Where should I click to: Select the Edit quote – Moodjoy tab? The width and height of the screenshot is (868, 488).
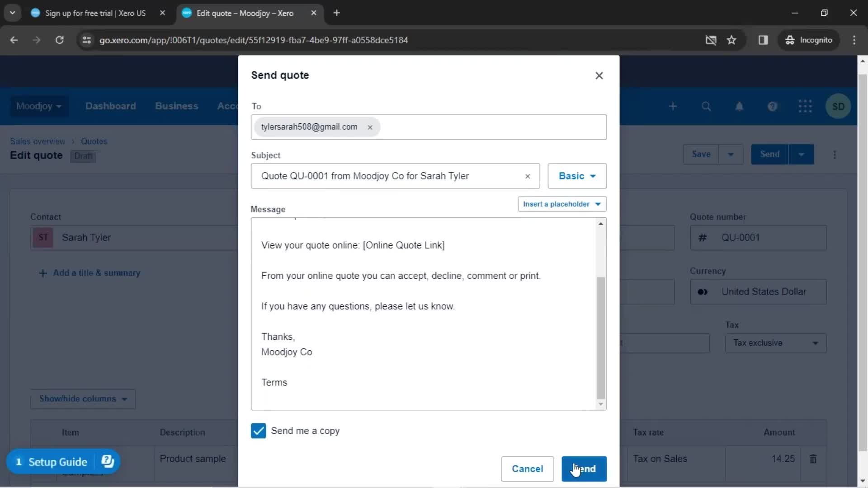pyautogui.click(x=245, y=13)
